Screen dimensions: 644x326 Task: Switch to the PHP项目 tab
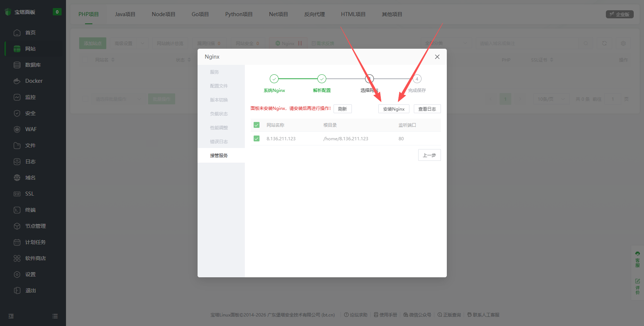(89, 14)
